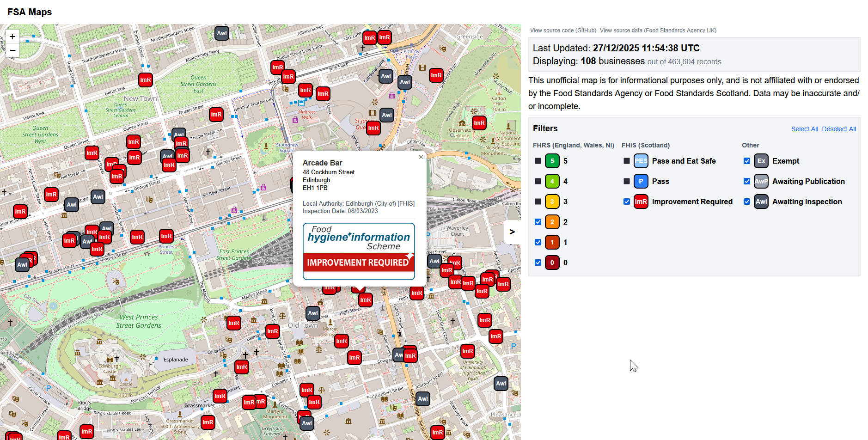Uncheck the Improvement Required filter
The width and height of the screenshot is (868, 440).
[x=627, y=202]
